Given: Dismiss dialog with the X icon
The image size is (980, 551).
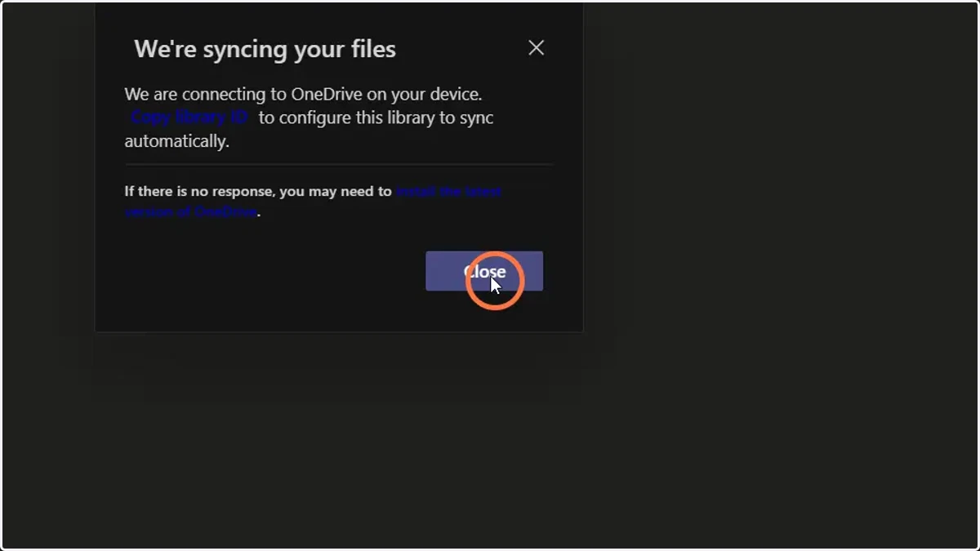Looking at the screenshot, I should (536, 48).
